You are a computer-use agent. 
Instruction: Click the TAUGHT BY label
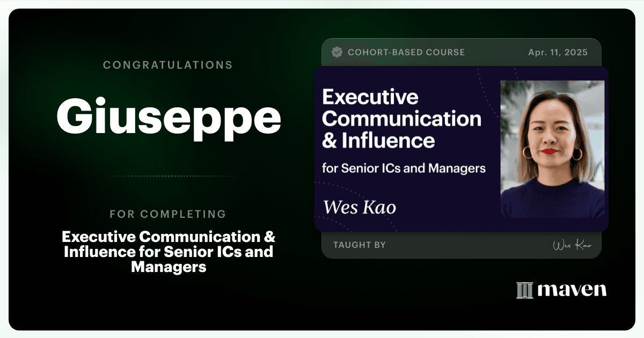click(360, 245)
